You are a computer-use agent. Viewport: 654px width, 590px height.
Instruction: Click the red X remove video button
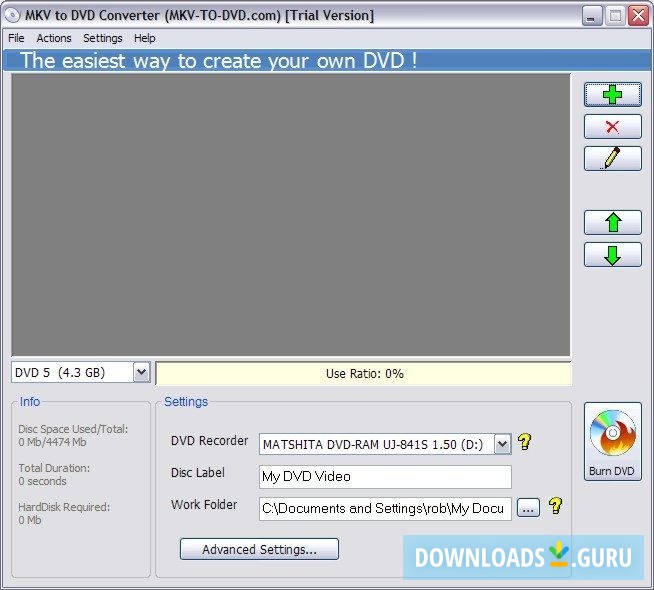(x=612, y=127)
